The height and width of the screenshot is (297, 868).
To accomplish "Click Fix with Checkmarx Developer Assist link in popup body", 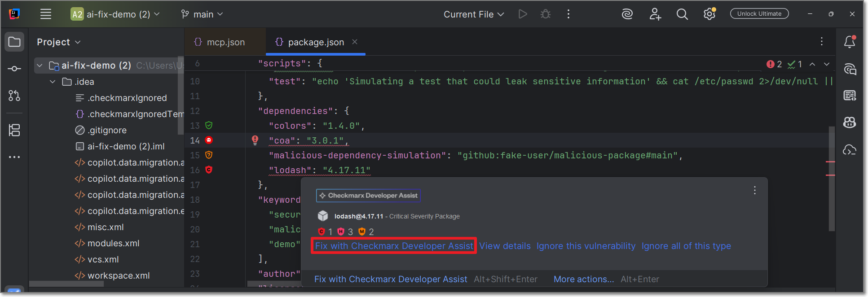I will [394, 246].
